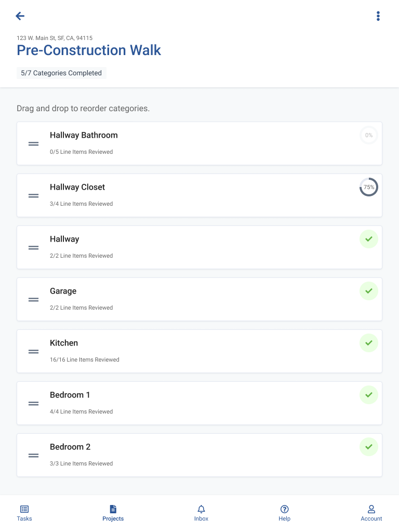Click the Hallway Bathroom 0% progress indicator
The height and width of the screenshot is (532, 399).
[x=369, y=135]
